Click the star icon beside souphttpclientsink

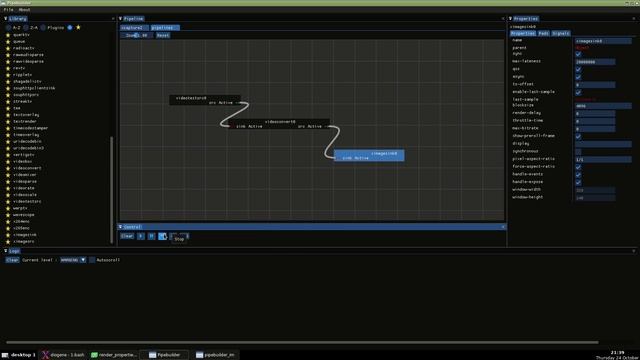8,88
